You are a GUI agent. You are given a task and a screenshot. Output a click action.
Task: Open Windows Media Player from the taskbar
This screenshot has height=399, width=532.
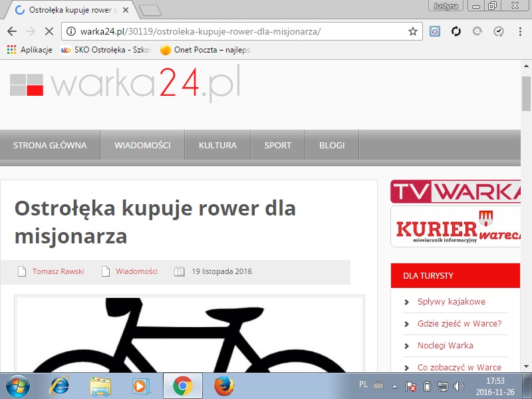tap(141, 386)
